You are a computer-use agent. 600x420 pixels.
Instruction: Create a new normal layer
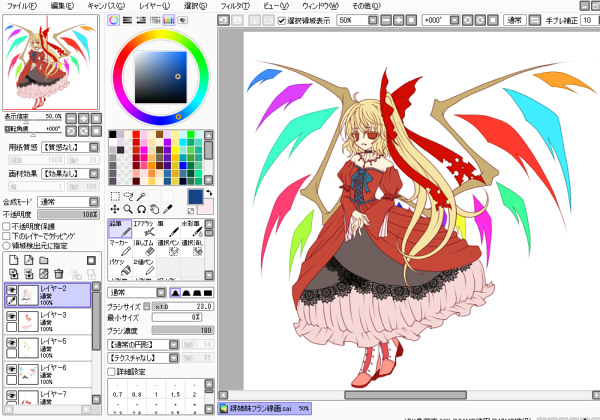(x=13, y=260)
